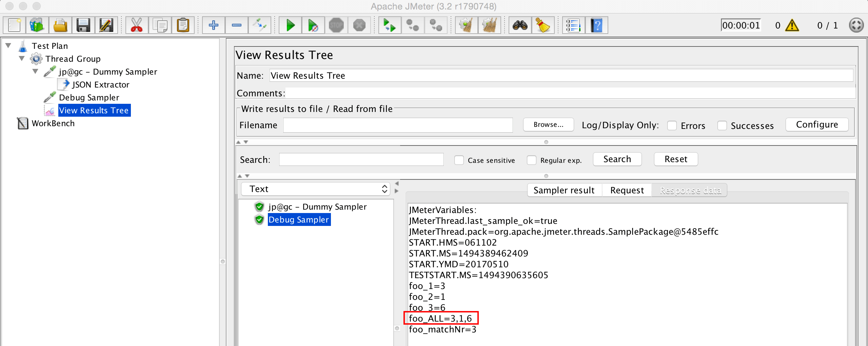The image size is (868, 346).
Task: Start the test with the green play icon
Action: coord(290,25)
